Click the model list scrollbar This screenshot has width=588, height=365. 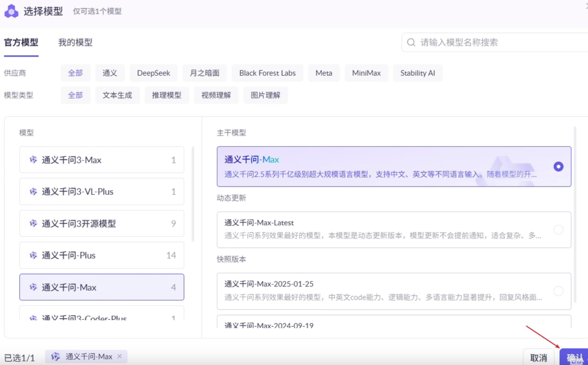tap(193, 194)
